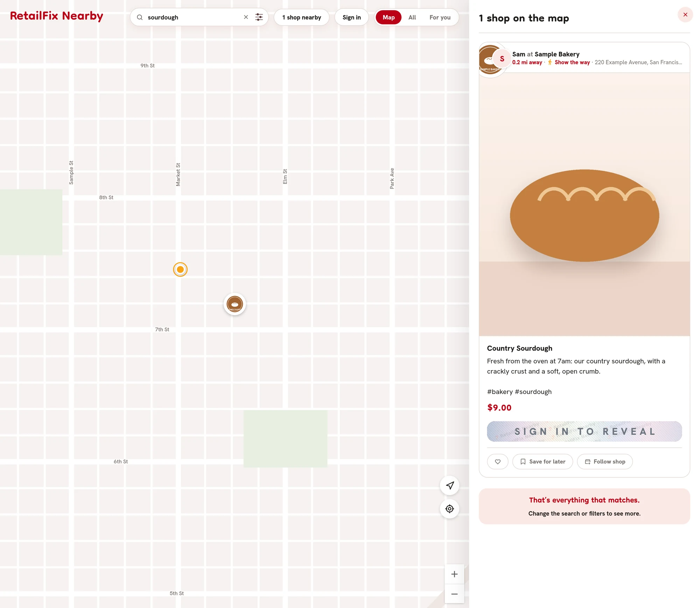The height and width of the screenshot is (608, 700).
Task: Click the #bakery hashtag
Action: click(500, 392)
